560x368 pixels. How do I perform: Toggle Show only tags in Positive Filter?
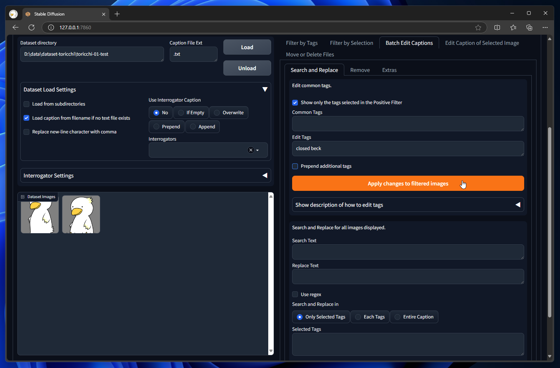[x=295, y=103]
